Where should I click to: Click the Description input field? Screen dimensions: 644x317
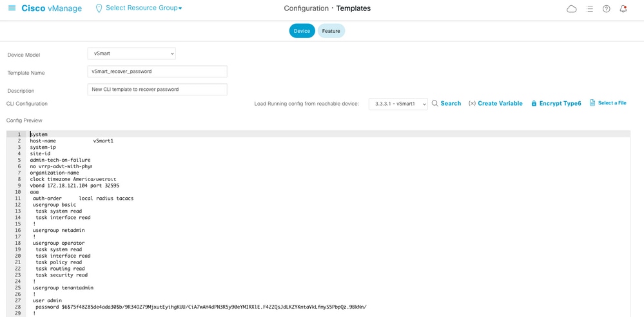point(157,89)
